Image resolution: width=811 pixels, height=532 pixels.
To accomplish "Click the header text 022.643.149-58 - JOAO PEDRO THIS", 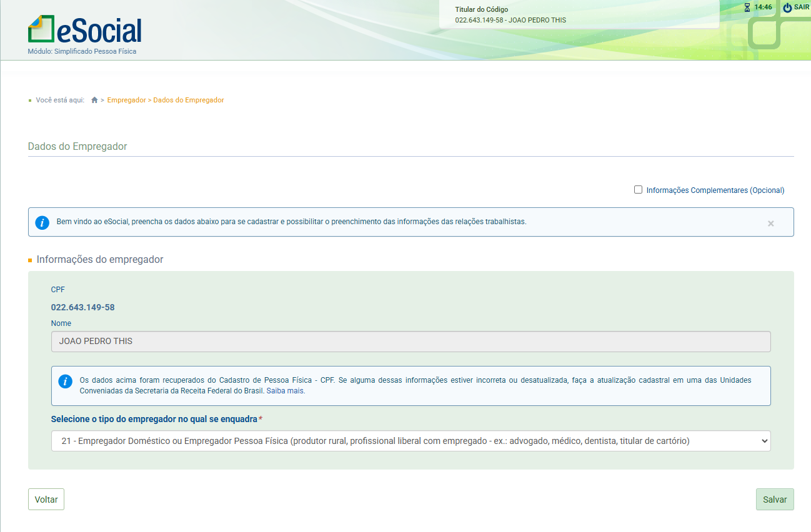I will (510, 20).
